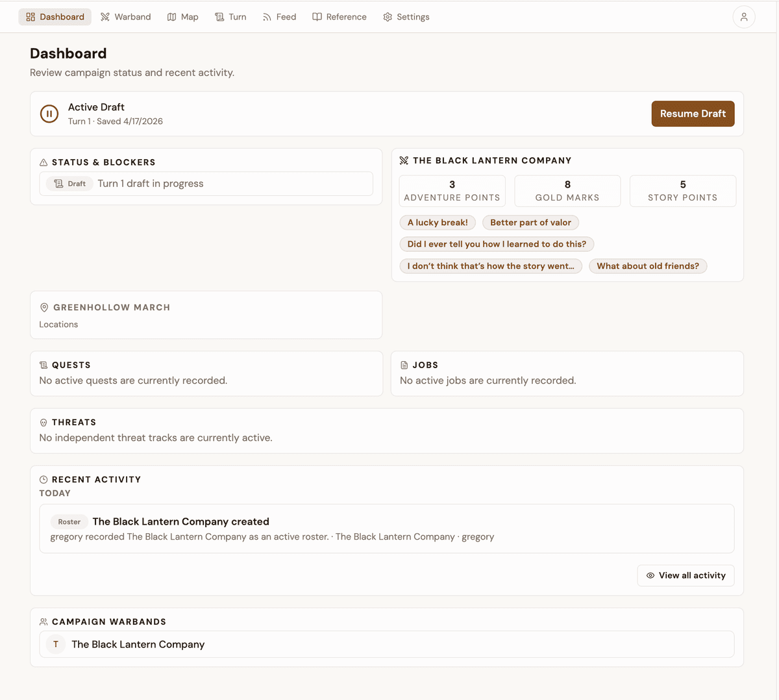Click the Locations text under Greenhollow March
Screen dimensions: 779x700
(x=58, y=325)
